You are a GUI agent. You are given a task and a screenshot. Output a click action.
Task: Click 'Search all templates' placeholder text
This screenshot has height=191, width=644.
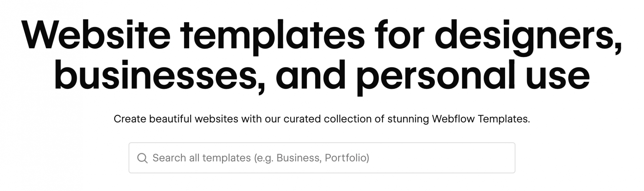pyautogui.click(x=202, y=158)
